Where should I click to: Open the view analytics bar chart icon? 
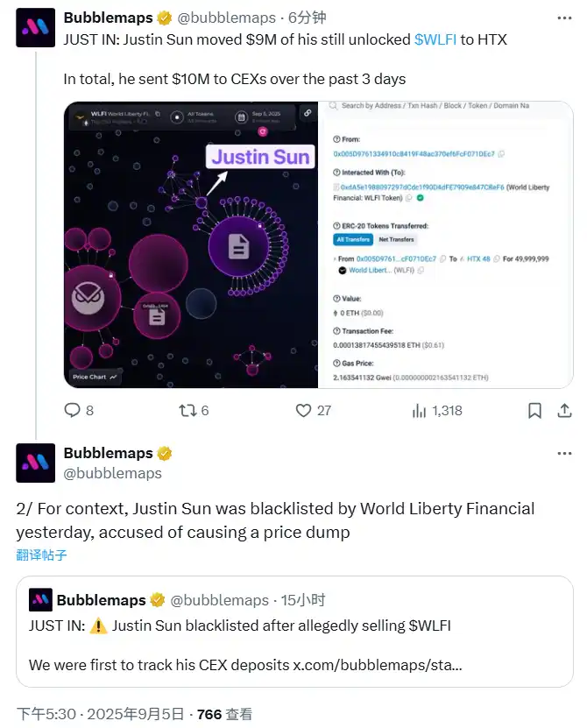pyautogui.click(x=420, y=410)
